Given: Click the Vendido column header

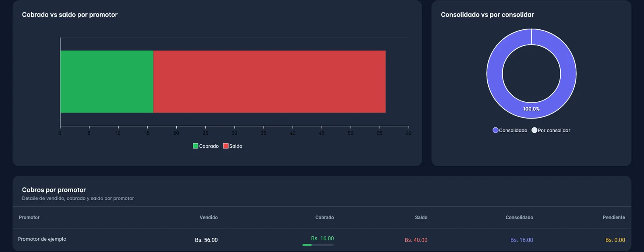Looking at the screenshot, I should pyautogui.click(x=208, y=217).
